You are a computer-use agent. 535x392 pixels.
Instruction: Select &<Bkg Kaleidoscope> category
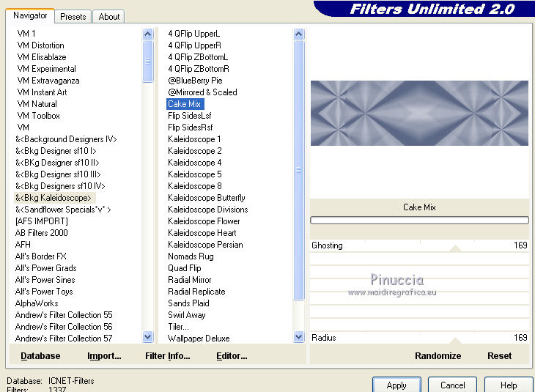[53, 198]
